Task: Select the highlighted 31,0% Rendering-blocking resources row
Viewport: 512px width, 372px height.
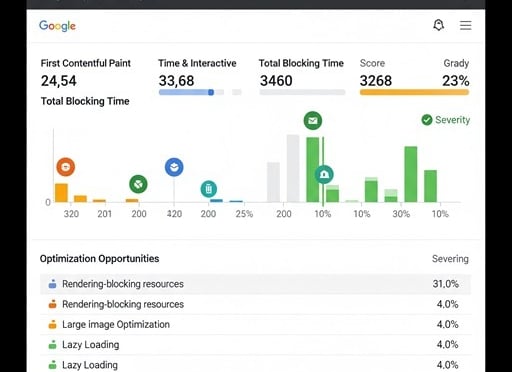Action: coord(256,284)
